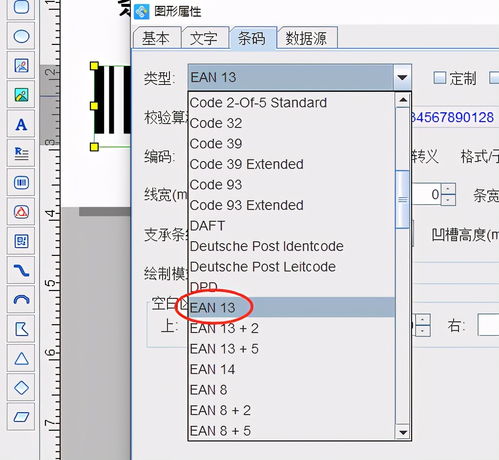Click the barcode object on canvas
Image resolution: width=499 pixels, height=460 pixels.
(x=113, y=100)
